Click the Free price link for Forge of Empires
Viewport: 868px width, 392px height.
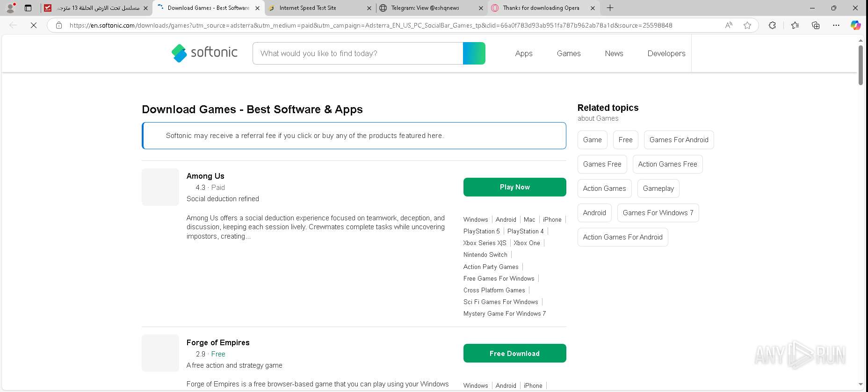(218, 354)
